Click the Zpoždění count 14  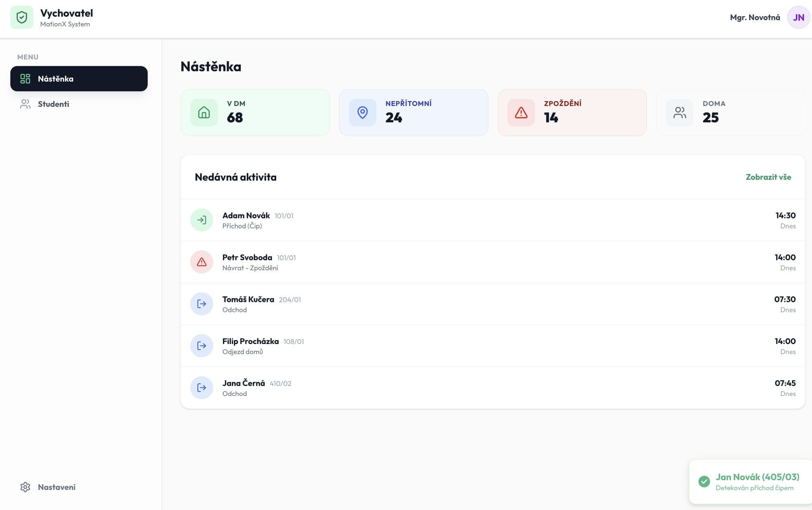point(551,118)
